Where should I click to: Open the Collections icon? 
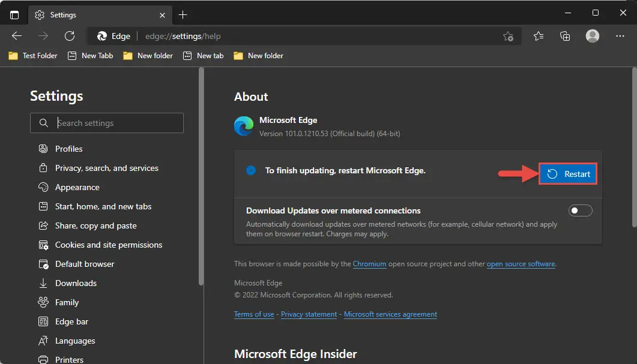pyautogui.click(x=565, y=36)
